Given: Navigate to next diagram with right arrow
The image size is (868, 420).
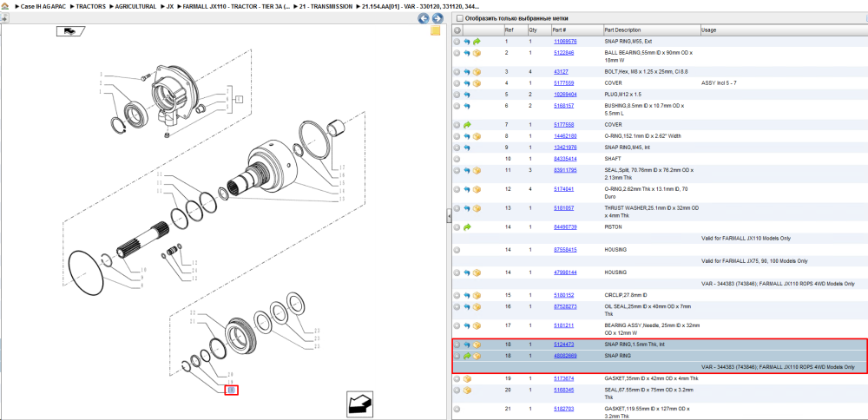Looking at the screenshot, I should (437, 18).
